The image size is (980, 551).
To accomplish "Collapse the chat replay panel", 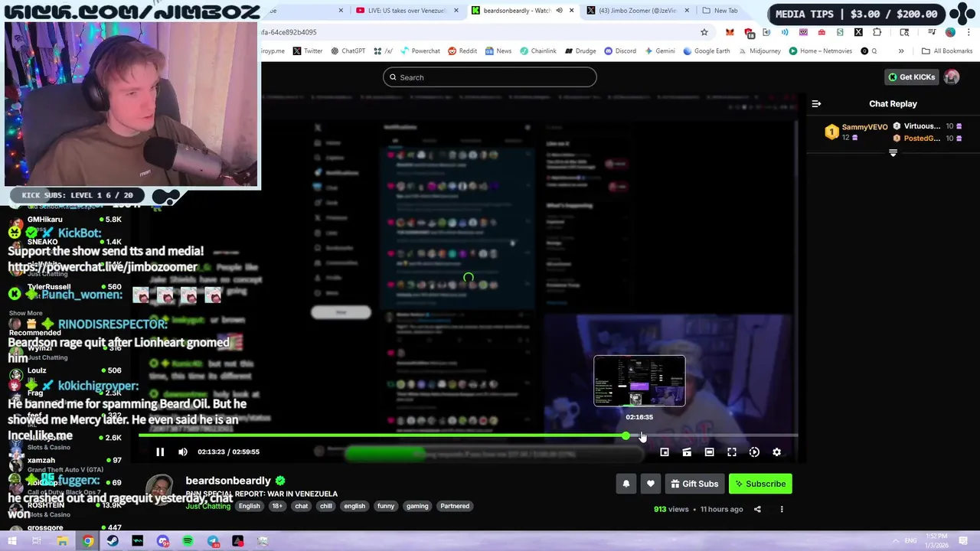I will click(x=816, y=104).
